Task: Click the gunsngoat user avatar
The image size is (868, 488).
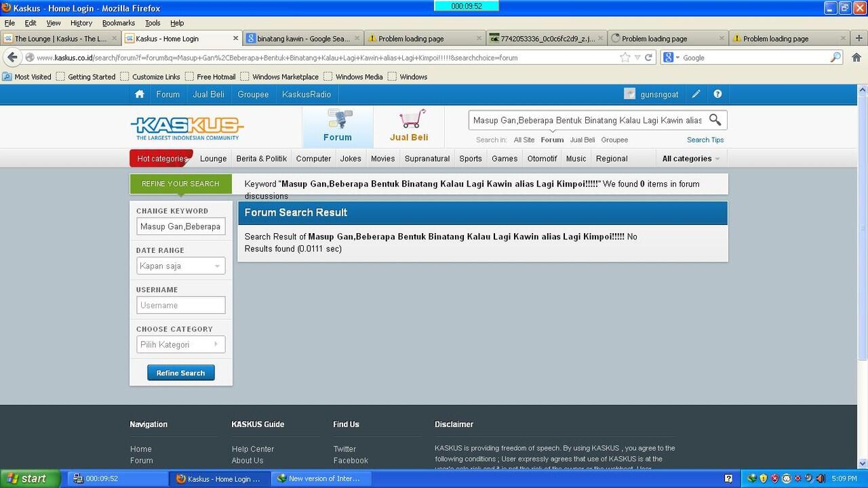Action: coord(630,94)
